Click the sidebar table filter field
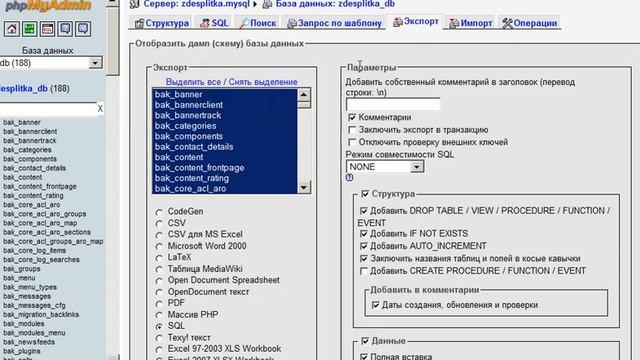Screen dimensions: 640x360 click(48, 109)
